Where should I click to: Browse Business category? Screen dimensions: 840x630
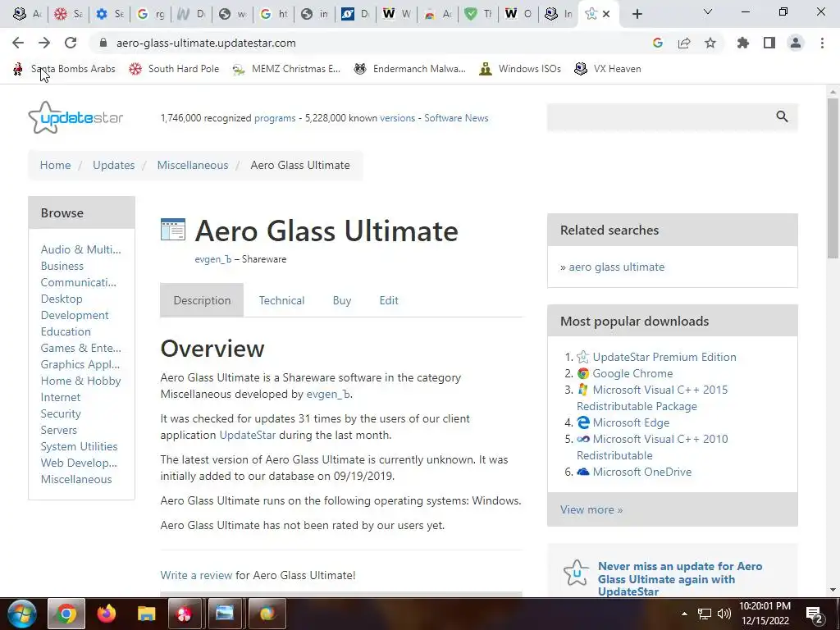click(x=62, y=267)
